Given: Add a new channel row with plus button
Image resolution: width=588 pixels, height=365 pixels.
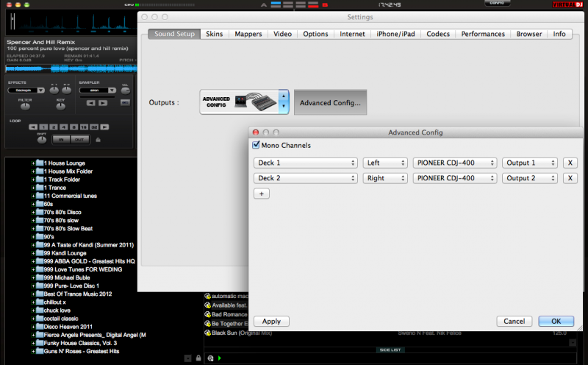Looking at the screenshot, I should click(261, 194).
